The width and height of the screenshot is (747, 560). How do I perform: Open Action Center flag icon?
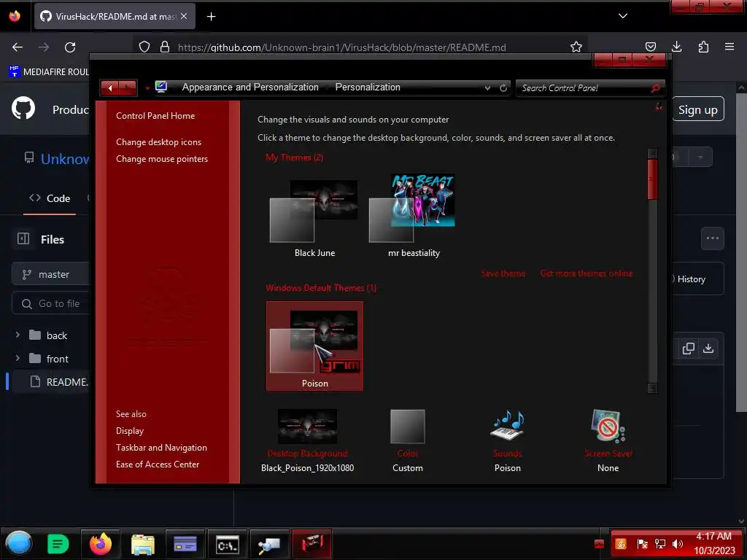click(x=642, y=544)
